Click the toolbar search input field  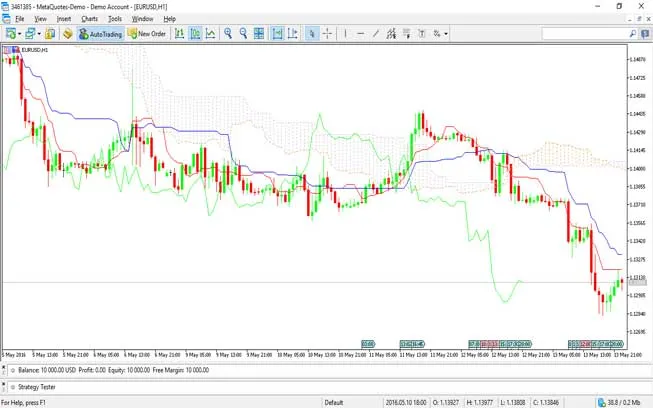click(585, 34)
